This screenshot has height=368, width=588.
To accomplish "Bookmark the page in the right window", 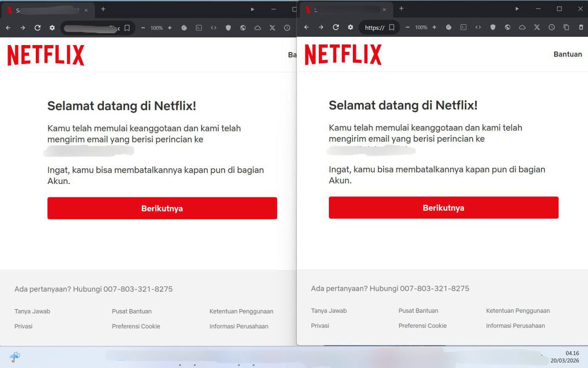I will coord(392,27).
